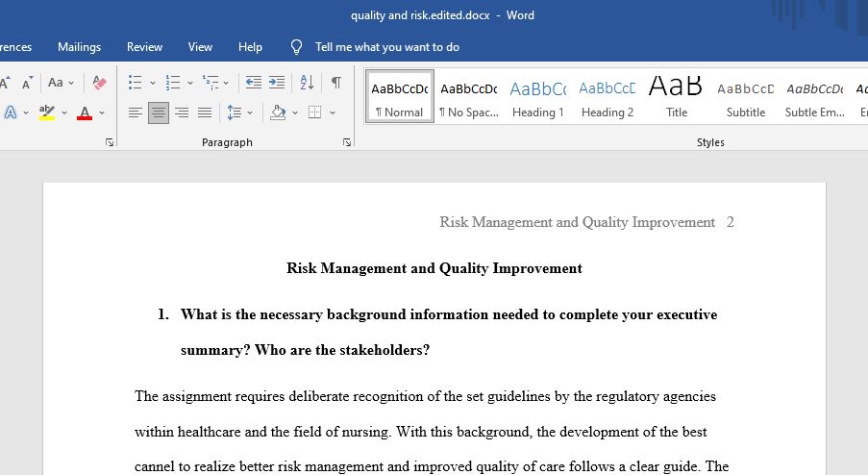This screenshot has height=475, width=868.
Task: Switch to the Review tab
Action: tap(144, 47)
